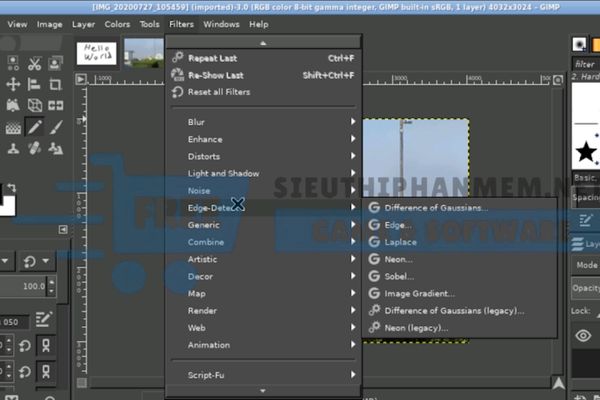Adjust the opacity slider showing 100.0
The image size is (600, 400).
click(x=23, y=286)
